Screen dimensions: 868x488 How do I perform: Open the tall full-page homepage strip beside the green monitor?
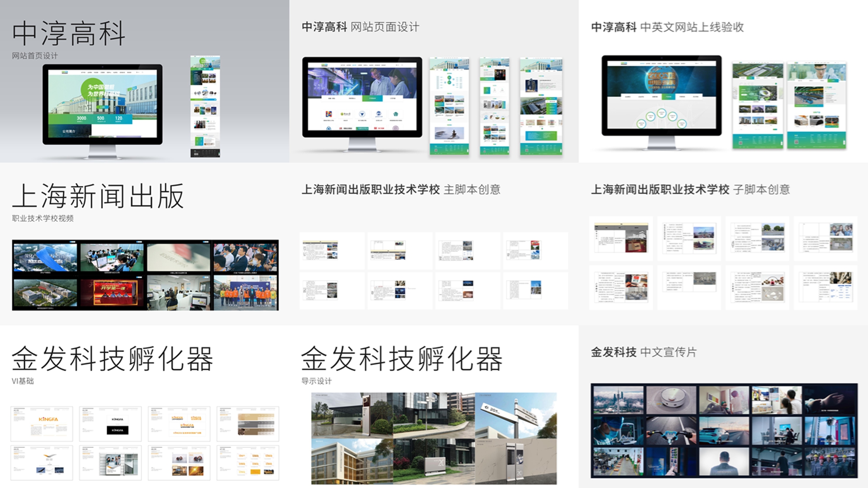pyautogui.click(x=205, y=107)
